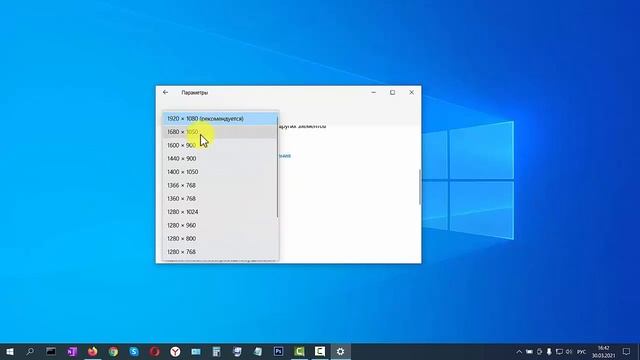The width and height of the screenshot is (640, 360).
Task: Open Skype from the taskbar
Action: [134, 351]
